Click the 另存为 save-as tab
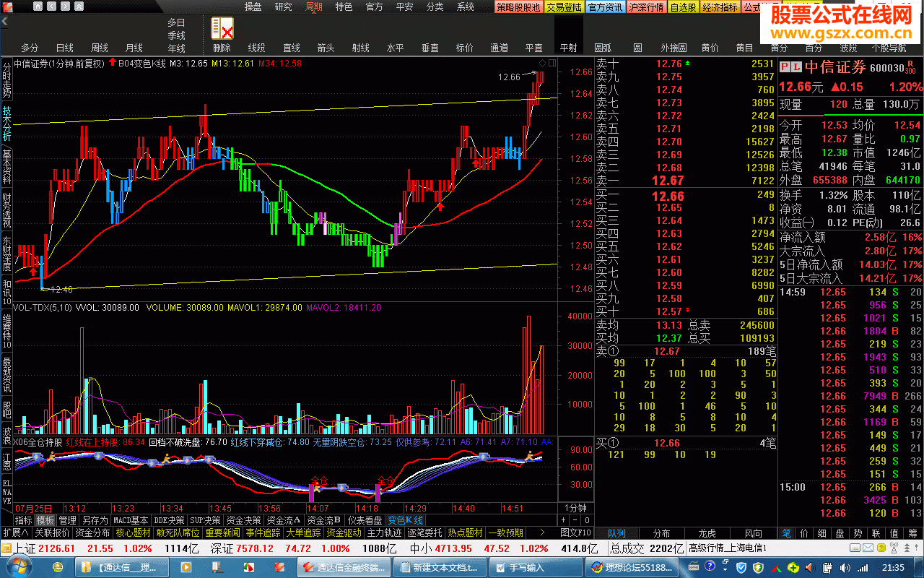The image size is (924, 578). point(95,520)
